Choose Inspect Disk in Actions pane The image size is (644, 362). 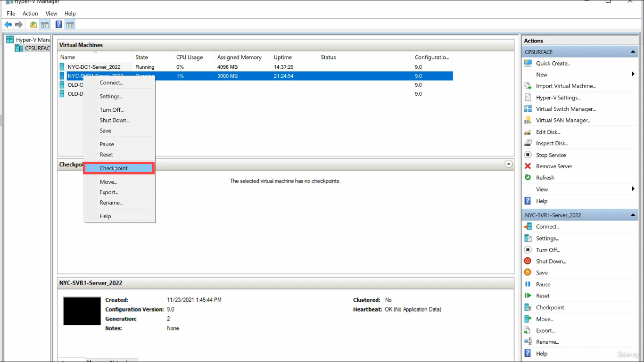coord(552,143)
